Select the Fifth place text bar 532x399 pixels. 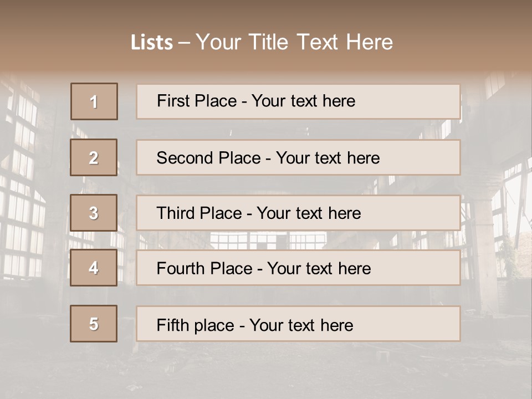tap(298, 324)
